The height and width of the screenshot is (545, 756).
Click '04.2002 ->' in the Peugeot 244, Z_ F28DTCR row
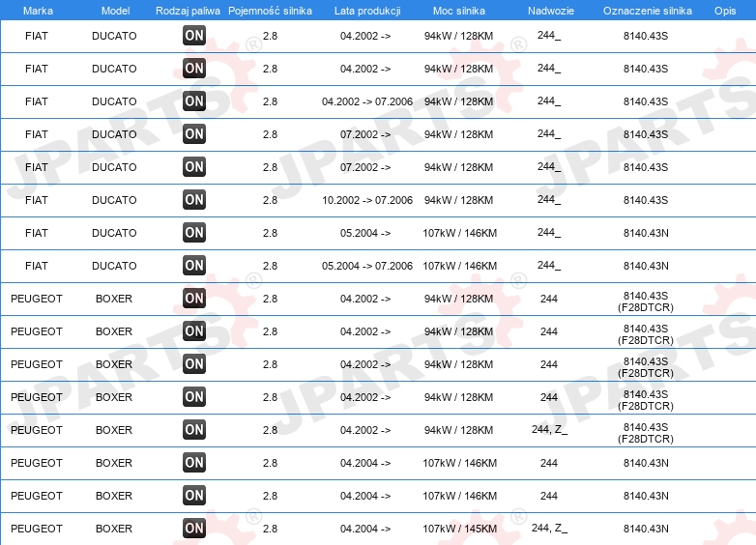click(365, 430)
